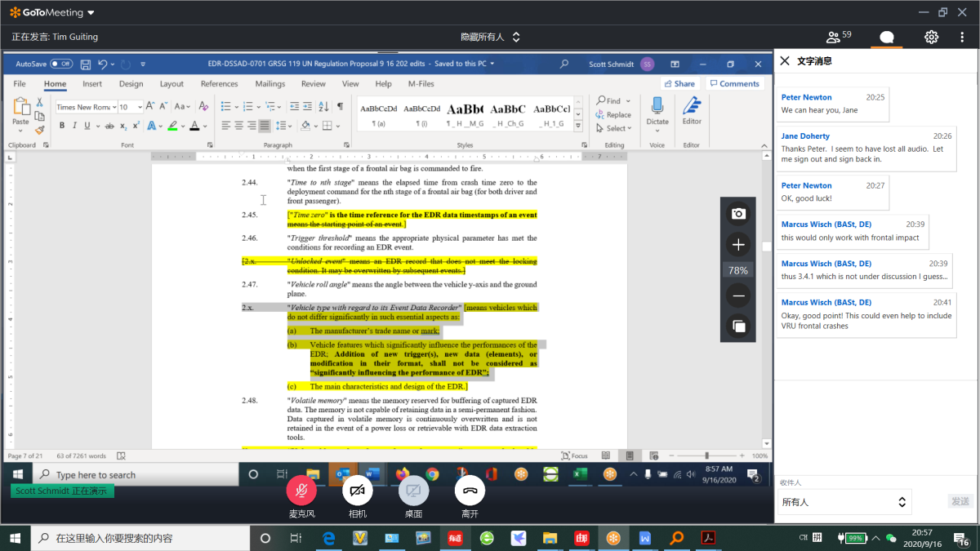Close the text messages panel
The image size is (980, 551).
pos(785,60)
